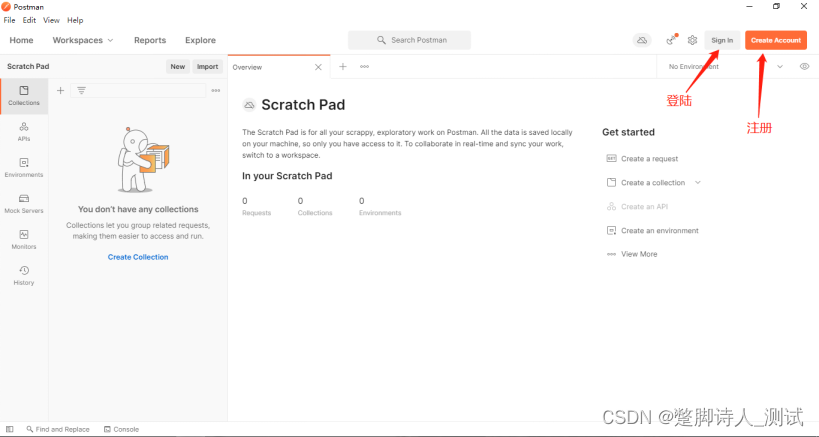This screenshot has width=819, height=437.
Task: Toggle the environment quick look eye icon
Action: pos(804,67)
